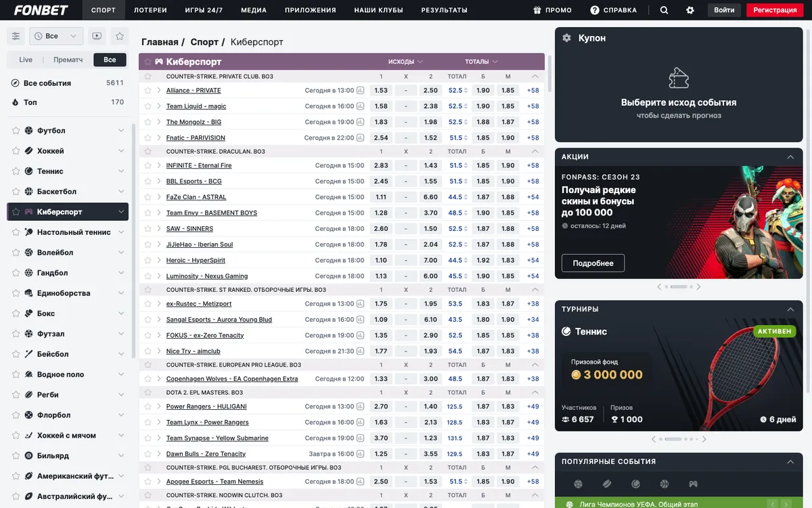Open statistics icon for Alliance - PRIVATE match
The width and height of the screenshot is (812, 508).
tap(361, 90)
